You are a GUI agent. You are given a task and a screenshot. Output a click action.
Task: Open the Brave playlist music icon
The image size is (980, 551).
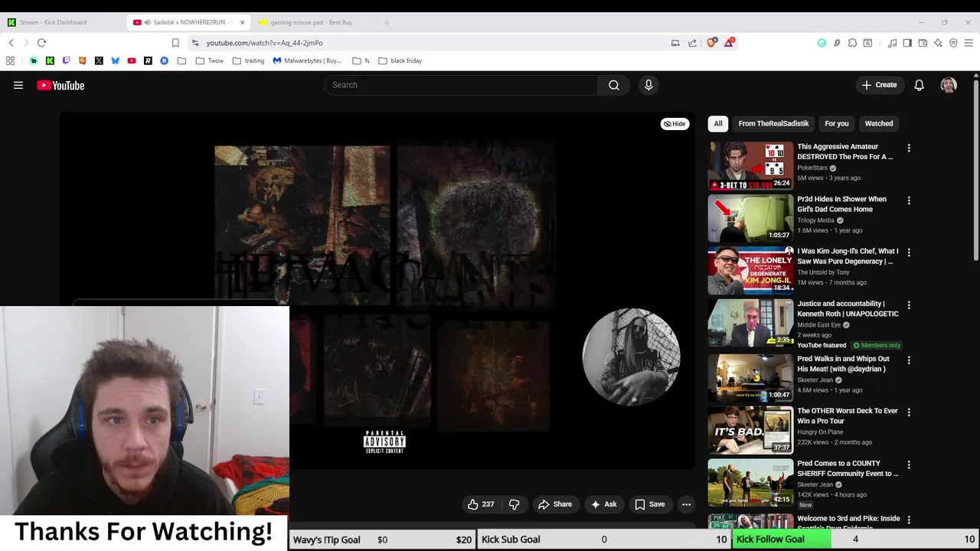coord(892,43)
